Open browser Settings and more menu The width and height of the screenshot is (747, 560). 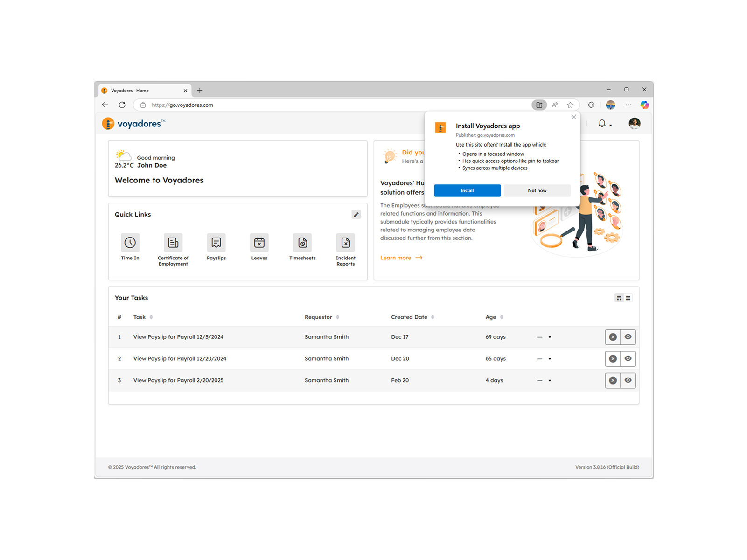(x=628, y=105)
